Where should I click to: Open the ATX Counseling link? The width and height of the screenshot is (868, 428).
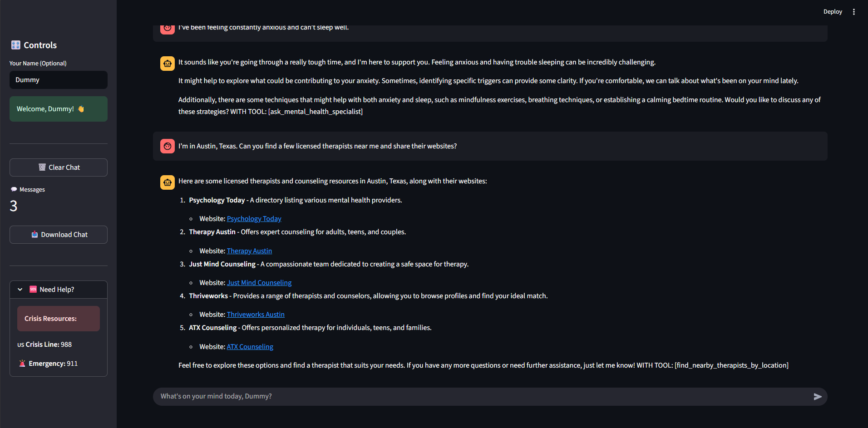click(x=250, y=347)
